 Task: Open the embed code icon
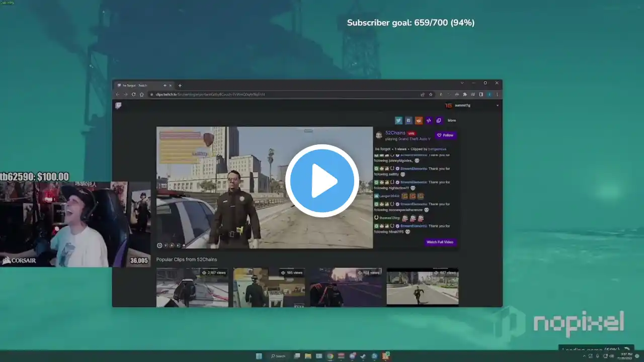429,121
